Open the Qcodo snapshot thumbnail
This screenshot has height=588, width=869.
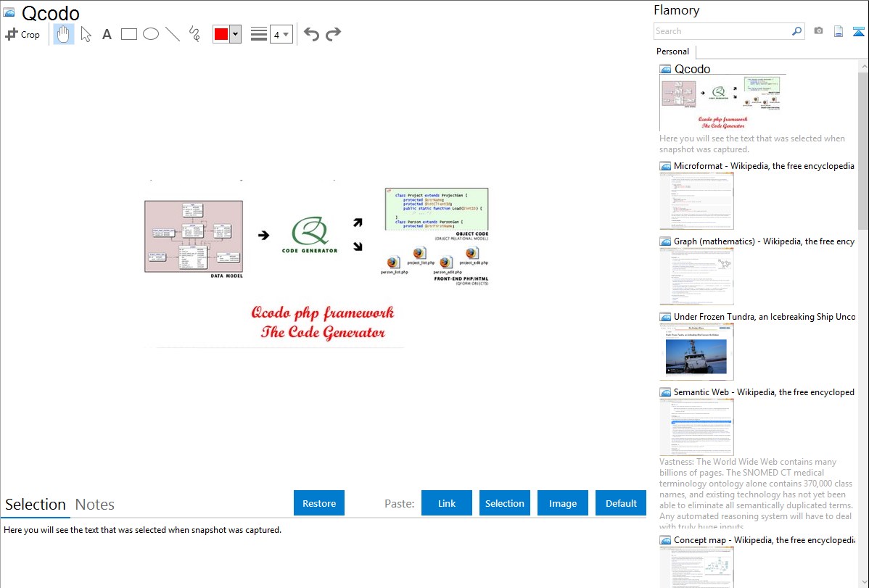pyautogui.click(x=722, y=103)
